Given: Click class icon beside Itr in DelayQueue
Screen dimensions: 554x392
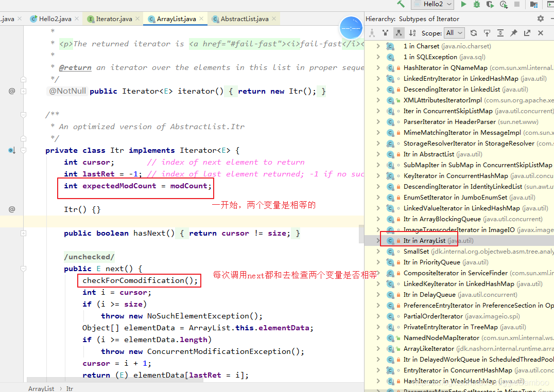Looking at the screenshot, I should [x=390, y=295].
